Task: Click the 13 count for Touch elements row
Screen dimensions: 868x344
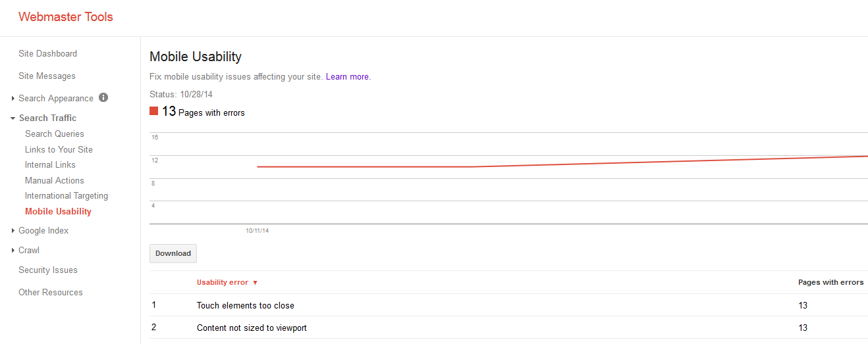Action: tap(803, 305)
